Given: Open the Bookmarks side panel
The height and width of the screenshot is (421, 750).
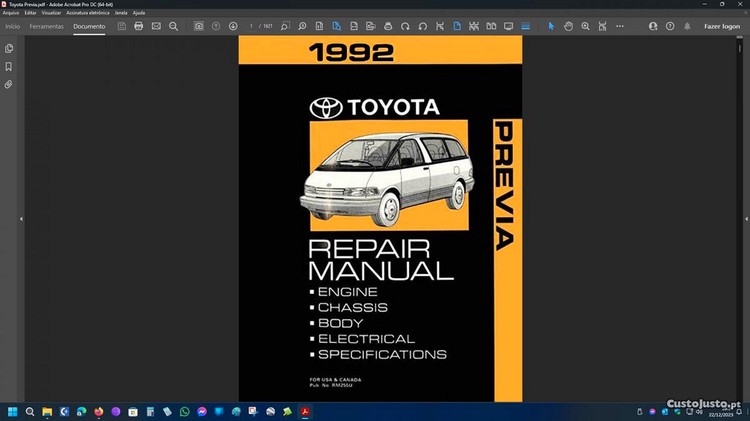Looking at the screenshot, I should tap(9, 67).
